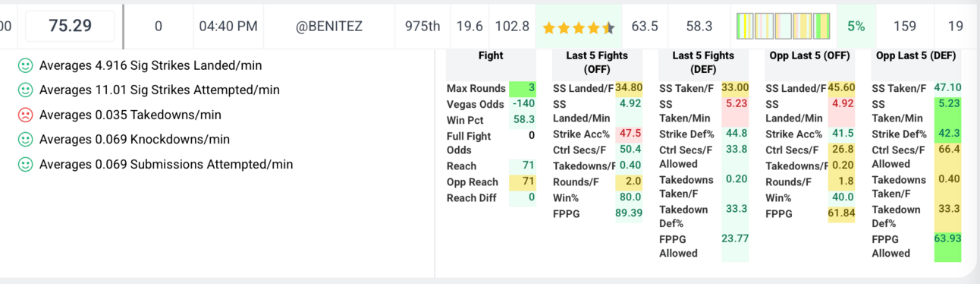Viewport: 980px width, 284px height.
Task: Select the Fight column header
Action: click(x=491, y=55)
